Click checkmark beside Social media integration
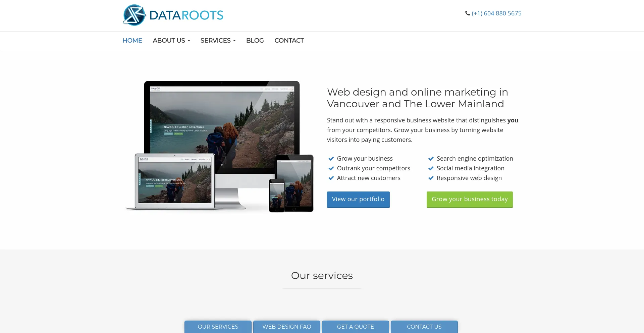Image resolution: width=644 pixels, height=333 pixels. [x=431, y=168]
